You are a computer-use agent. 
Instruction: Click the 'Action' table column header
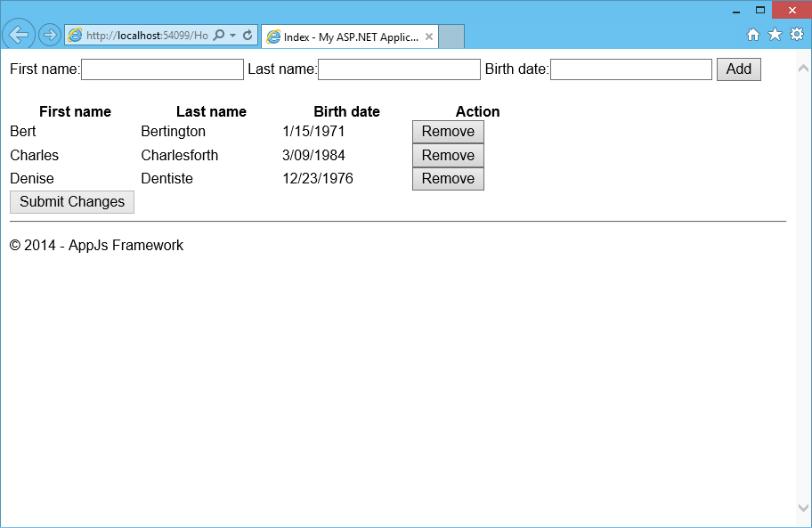[477, 112]
